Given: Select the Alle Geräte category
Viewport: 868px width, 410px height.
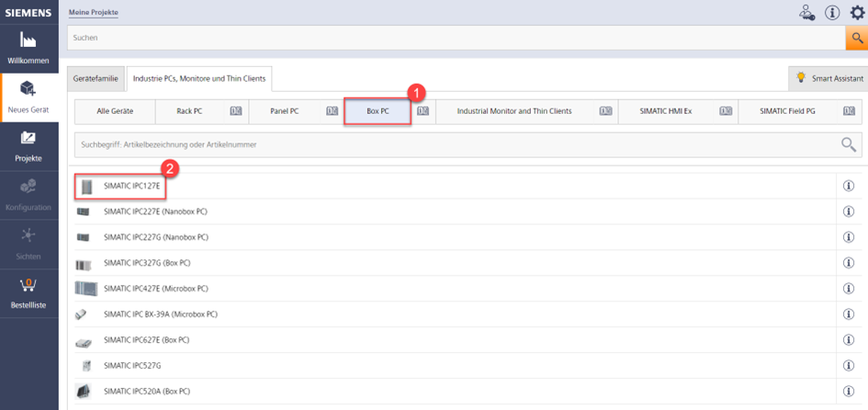Looking at the screenshot, I should coord(115,111).
